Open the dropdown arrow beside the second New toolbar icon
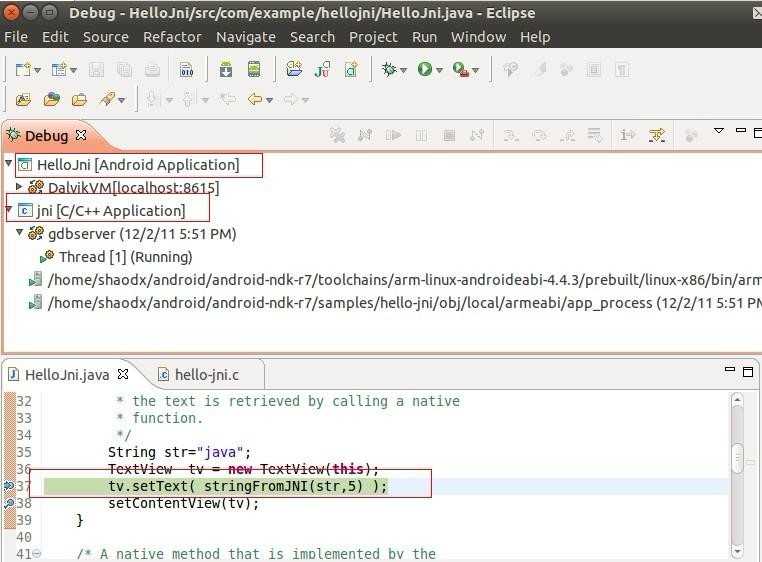 click(x=73, y=71)
